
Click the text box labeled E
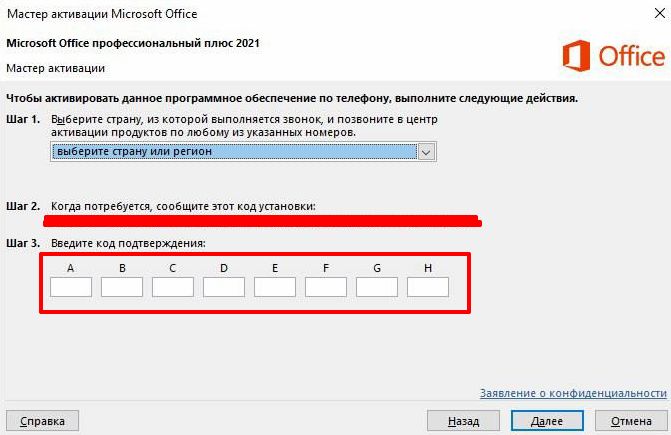(275, 287)
